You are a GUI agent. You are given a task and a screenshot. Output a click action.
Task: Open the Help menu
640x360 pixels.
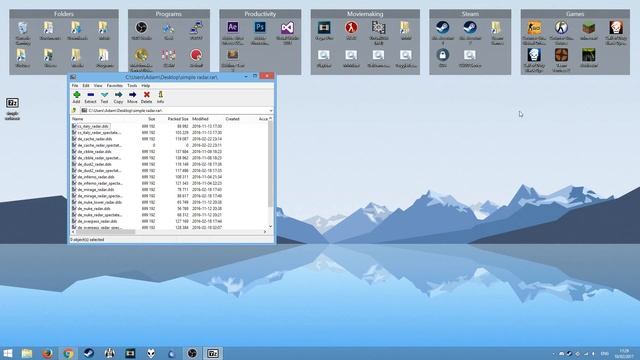tap(146, 86)
